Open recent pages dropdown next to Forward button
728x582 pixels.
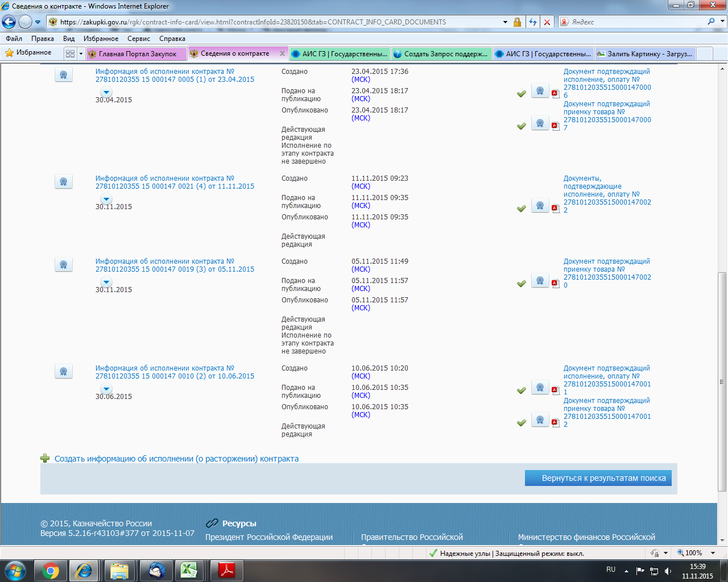pos(38,22)
